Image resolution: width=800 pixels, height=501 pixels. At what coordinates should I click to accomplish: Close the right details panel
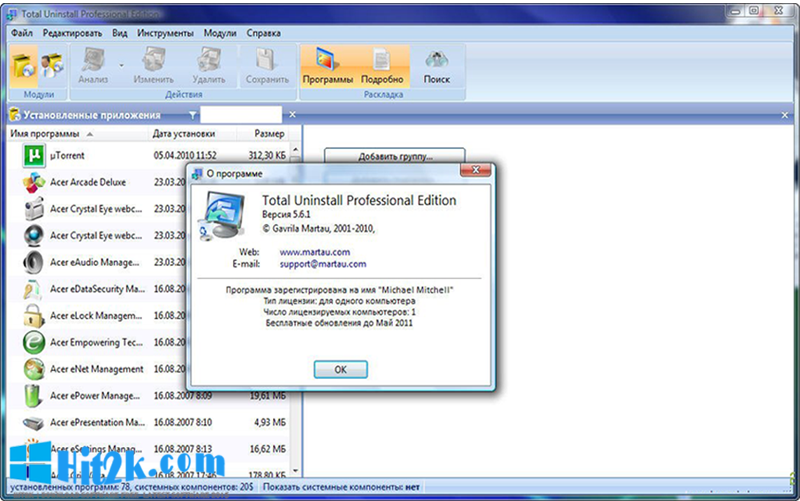(x=785, y=115)
